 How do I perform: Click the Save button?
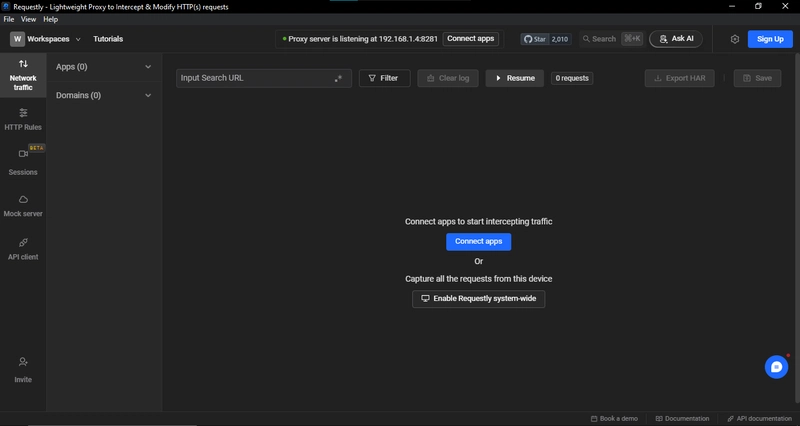tap(757, 78)
